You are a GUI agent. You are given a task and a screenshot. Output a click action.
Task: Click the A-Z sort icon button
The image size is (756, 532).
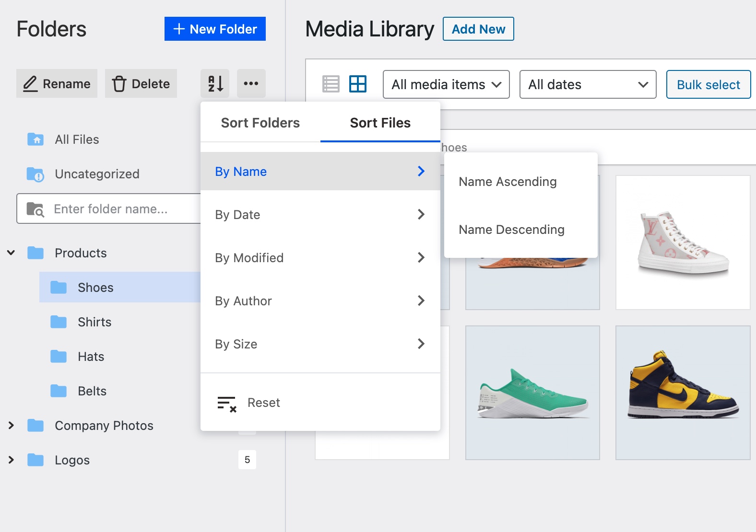point(215,83)
